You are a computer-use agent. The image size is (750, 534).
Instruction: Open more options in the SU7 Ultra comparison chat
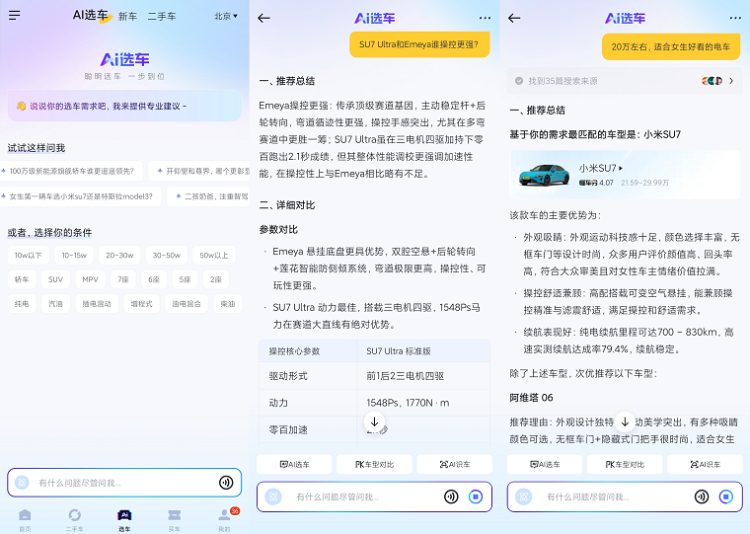[485, 18]
